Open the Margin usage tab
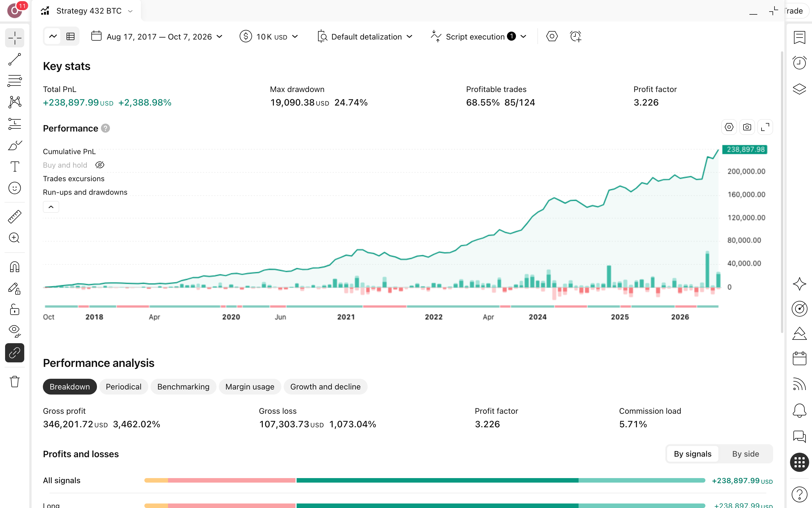This screenshot has width=812, height=508. point(250,387)
